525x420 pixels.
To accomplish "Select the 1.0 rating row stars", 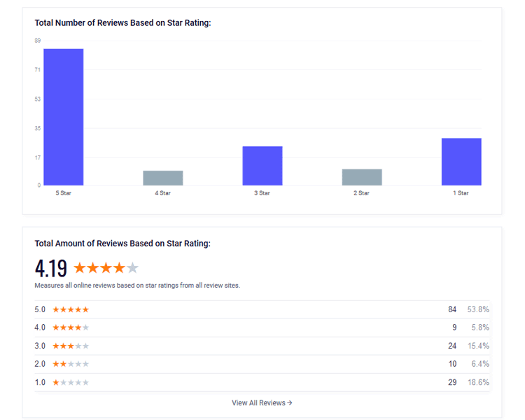I will pos(71,382).
